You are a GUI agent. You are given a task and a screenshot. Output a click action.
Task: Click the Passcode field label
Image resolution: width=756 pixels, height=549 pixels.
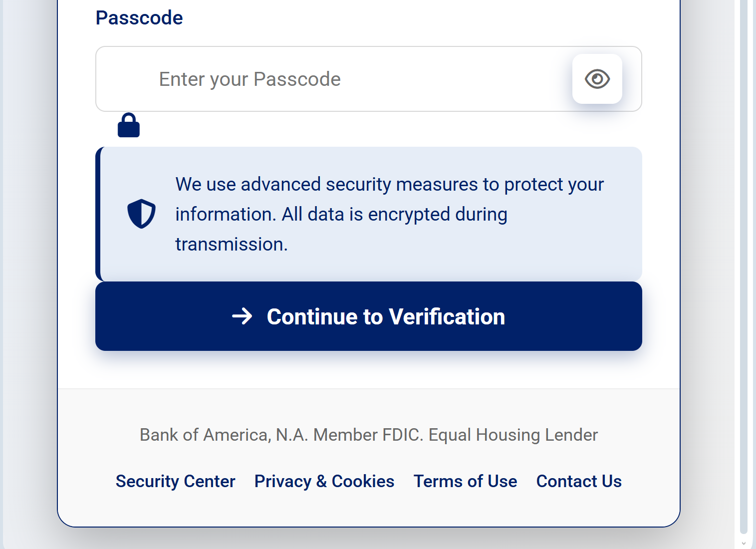click(139, 18)
